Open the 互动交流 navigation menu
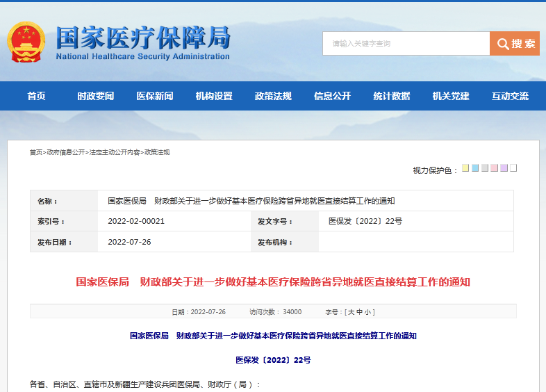The height and width of the screenshot is (392, 546). coord(510,96)
